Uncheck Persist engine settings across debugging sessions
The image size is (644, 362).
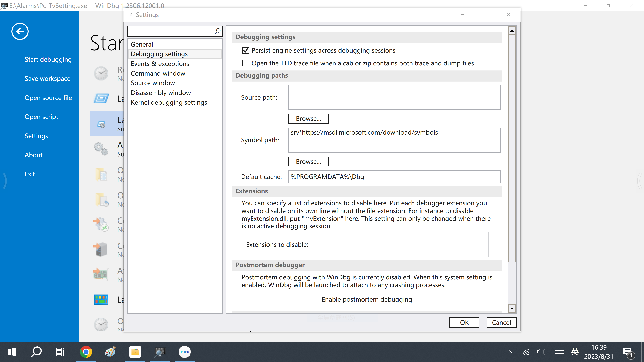point(246,50)
